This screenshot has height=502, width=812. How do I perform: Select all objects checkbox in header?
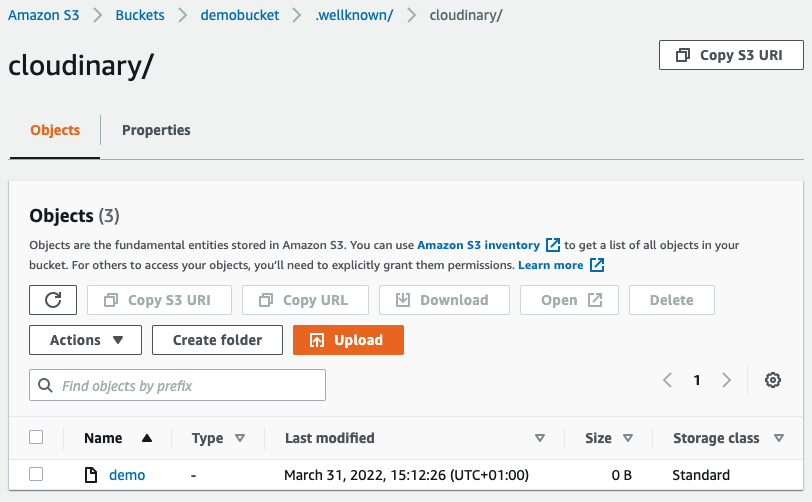tap(36, 437)
